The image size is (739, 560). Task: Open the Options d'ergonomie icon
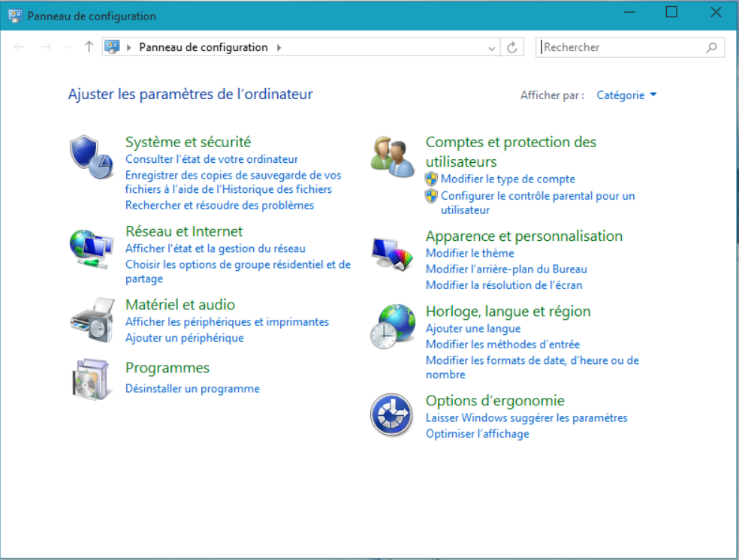[x=391, y=415]
